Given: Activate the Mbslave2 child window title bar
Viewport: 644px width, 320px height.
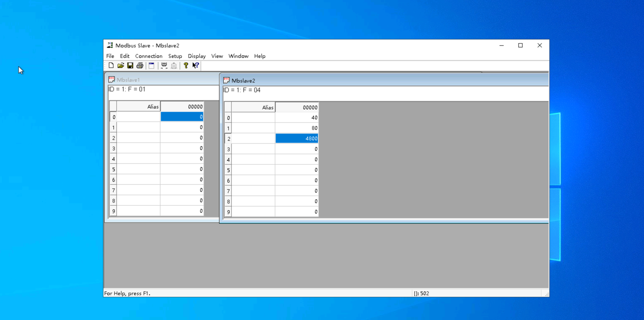Looking at the screenshot, I should pos(384,80).
